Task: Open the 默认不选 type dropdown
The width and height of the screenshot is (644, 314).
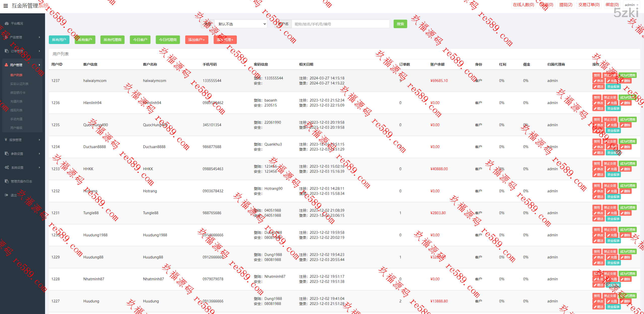Action: [241, 24]
